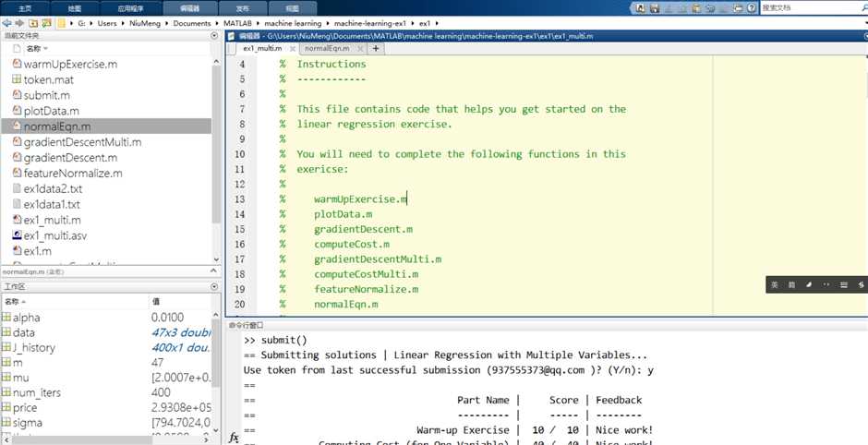Click the warmUpExercise.m file icon
Viewport: 868px width, 445px height.
click(x=17, y=64)
